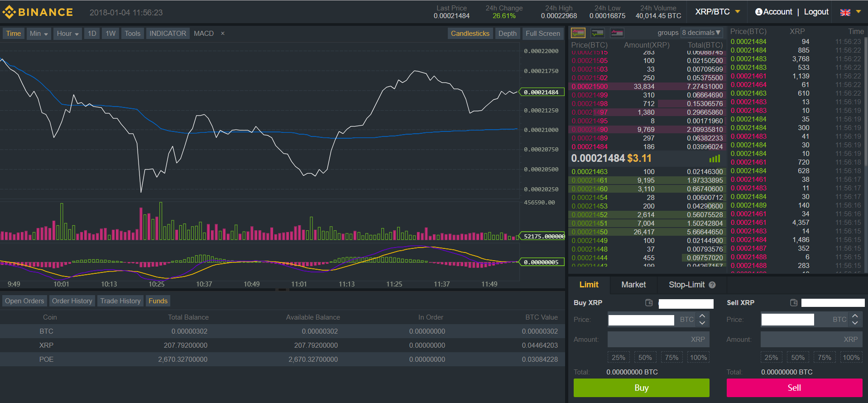Open the 8 decimals groups dropdown
Image resolution: width=868 pixels, height=403 pixels.
pos(701,33)
